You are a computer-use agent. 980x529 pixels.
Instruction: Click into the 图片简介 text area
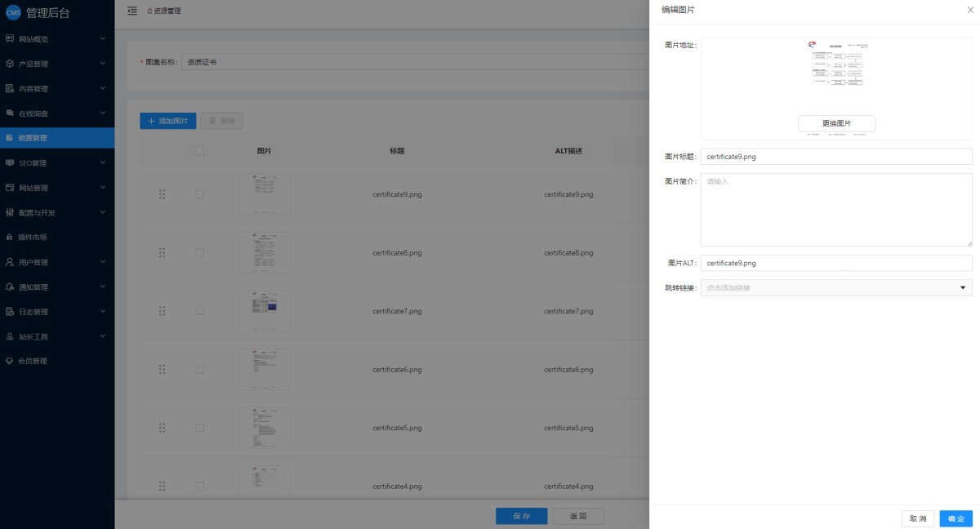tap(835, 210)
